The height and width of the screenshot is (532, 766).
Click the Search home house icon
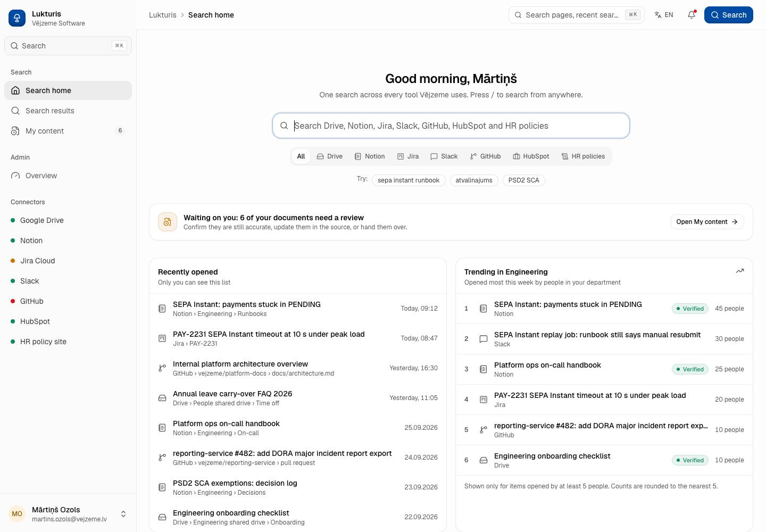pyautogui.click(x=15, y=90)
